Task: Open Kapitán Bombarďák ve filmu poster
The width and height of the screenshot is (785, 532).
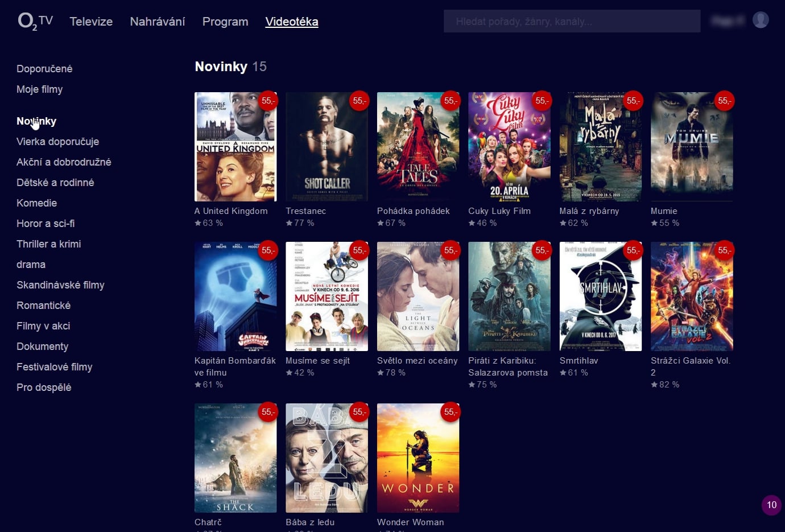Action: (235, 296)
